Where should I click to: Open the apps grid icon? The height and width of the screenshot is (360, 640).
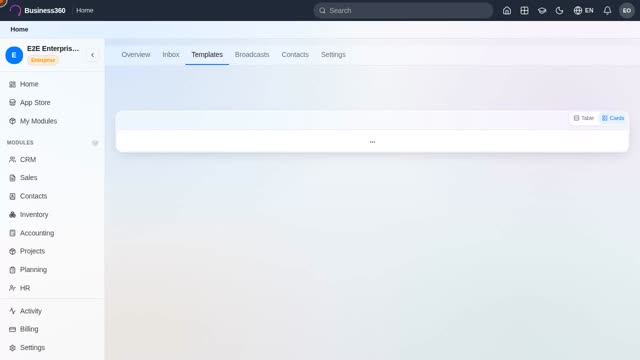click(524, 11)
